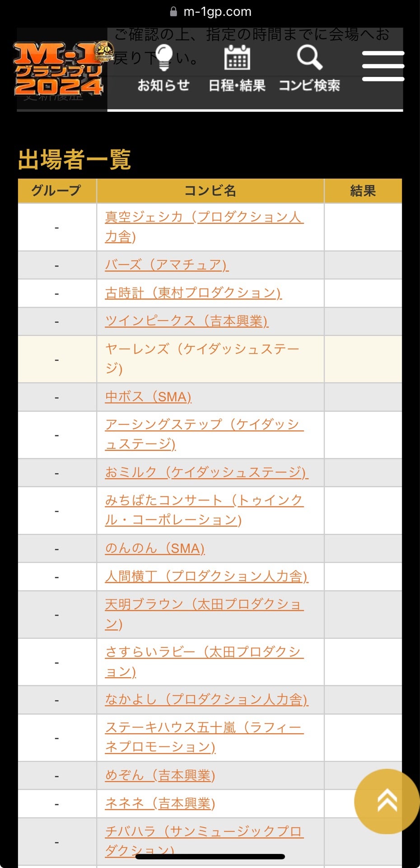420x868 pixels.
Task: Open the ネネネ (吉本興業) link
Action: click(x=160, y=803)
